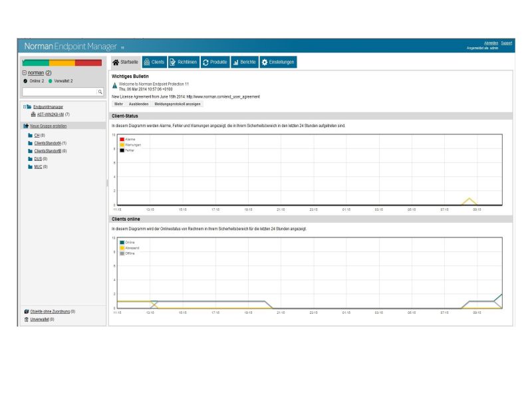This screenshot has height=399, width=532.
Task: Click the Abmelden link
Action: [491, 43]
